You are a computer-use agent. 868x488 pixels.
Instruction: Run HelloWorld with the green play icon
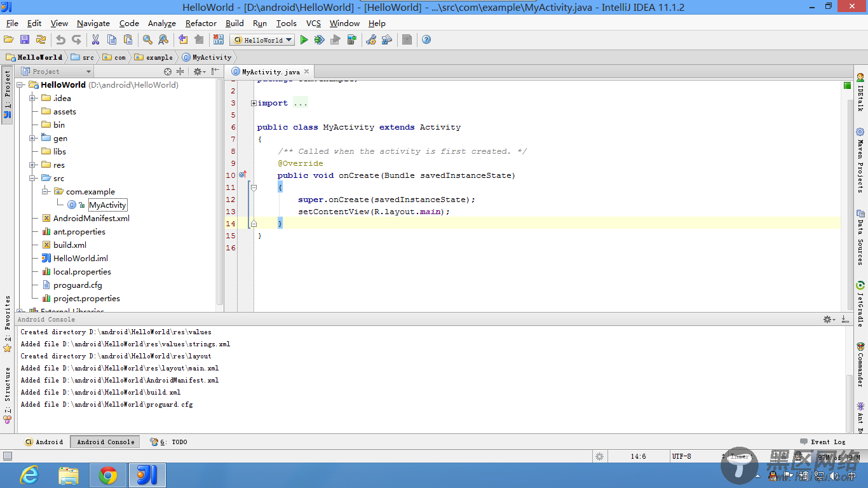[304, 39]
